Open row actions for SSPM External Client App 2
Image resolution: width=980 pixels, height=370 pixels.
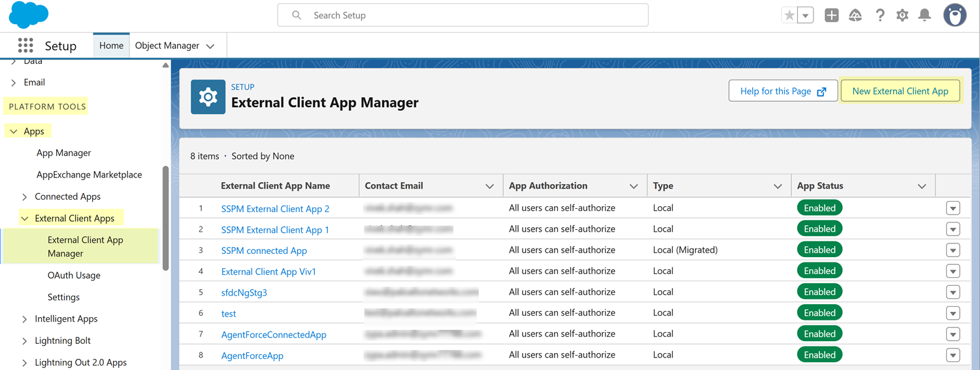953,208
